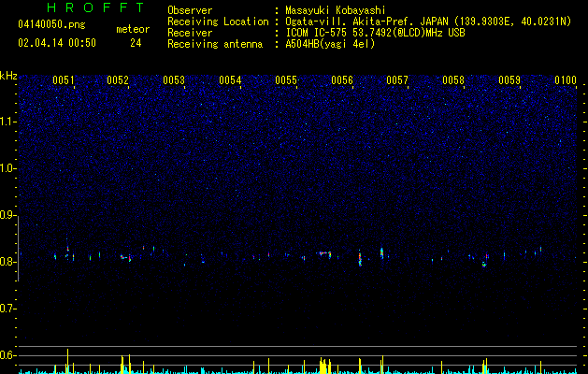
Task: Click the 0056 time marker
Action: pos(342,80)
